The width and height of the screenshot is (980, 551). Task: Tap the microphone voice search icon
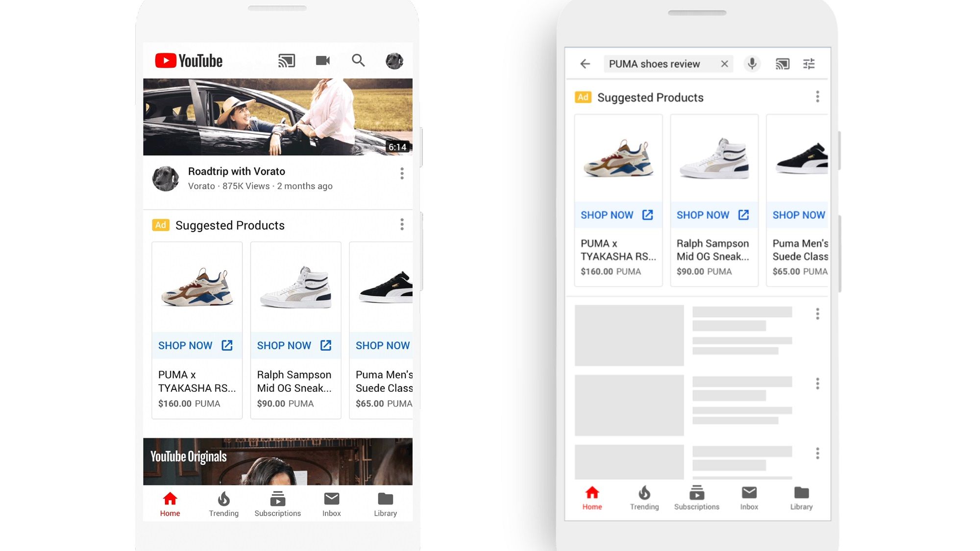[x=752, y=64]
